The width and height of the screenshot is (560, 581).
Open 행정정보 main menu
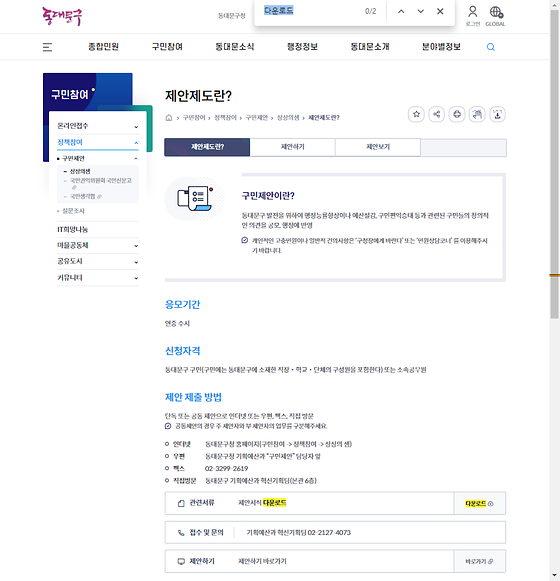302,47
